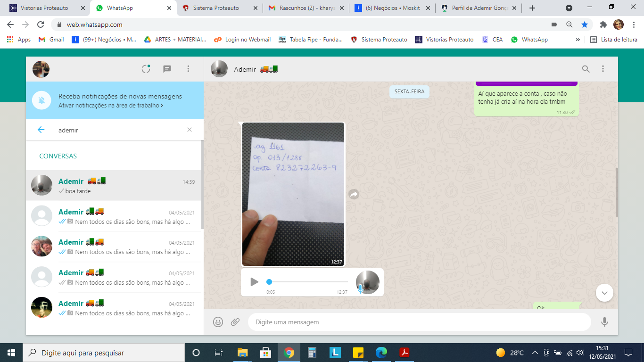This screenshot has height=362, width=644.
Task: Click the attachment paperclip icon
Action: click(x=235, y=322)
